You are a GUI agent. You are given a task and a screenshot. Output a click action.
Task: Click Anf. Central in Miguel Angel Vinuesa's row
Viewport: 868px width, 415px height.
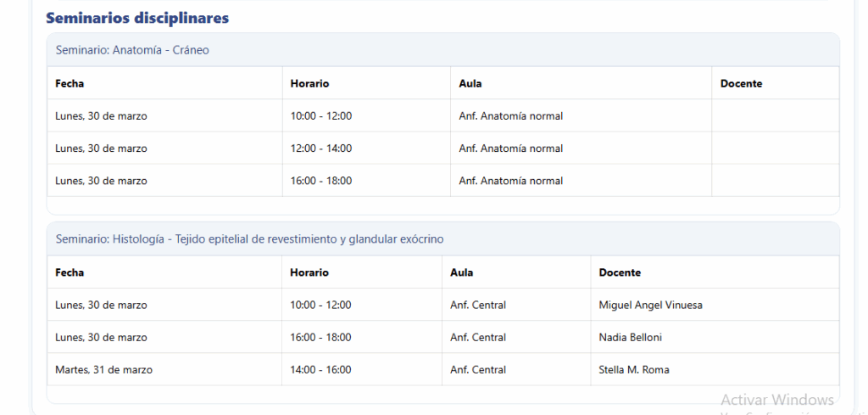click(x=478, y=305)
